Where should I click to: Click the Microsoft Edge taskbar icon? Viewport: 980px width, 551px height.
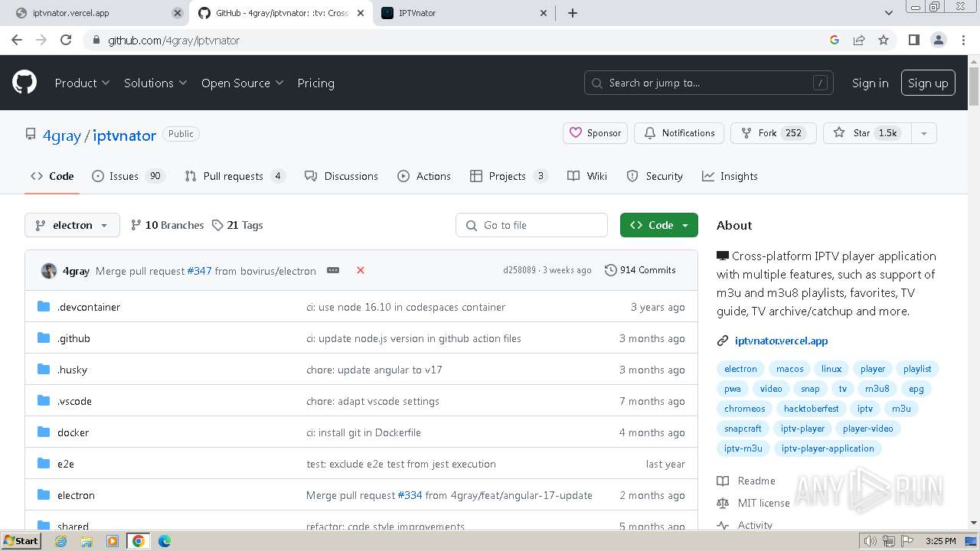coord(164,541)
